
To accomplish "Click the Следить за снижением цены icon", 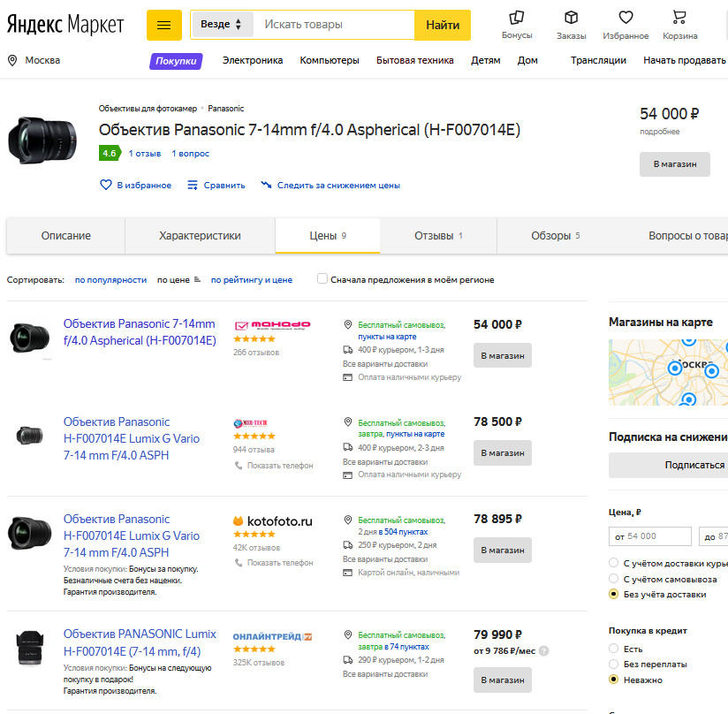I will (266, 185).
